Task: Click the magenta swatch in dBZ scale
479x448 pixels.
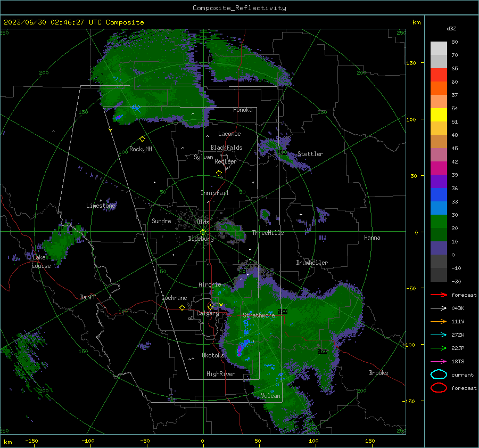Action: (x=439, y=168)
